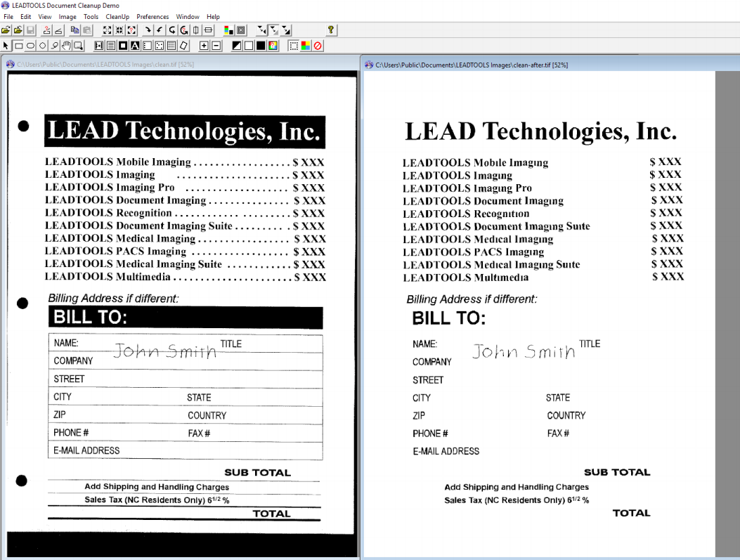Click the hole punch removal icon
Screen dimensions: 740x560
tap(147, 46)
